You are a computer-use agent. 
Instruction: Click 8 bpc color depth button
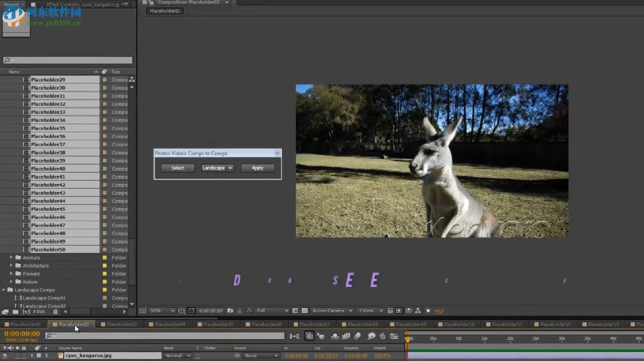pyautogui.click(x=39, y=312)
